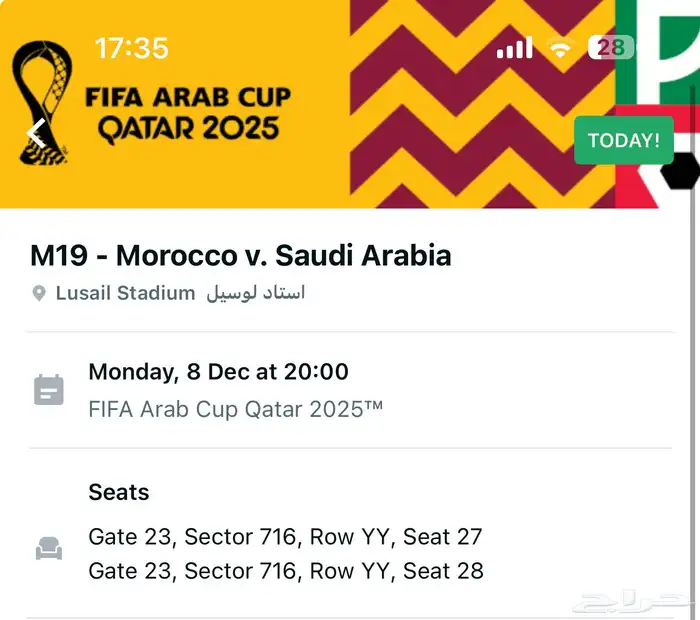Click the FIFA Arab Cup Qatar 2025™ subtitle

pos(235,409)
